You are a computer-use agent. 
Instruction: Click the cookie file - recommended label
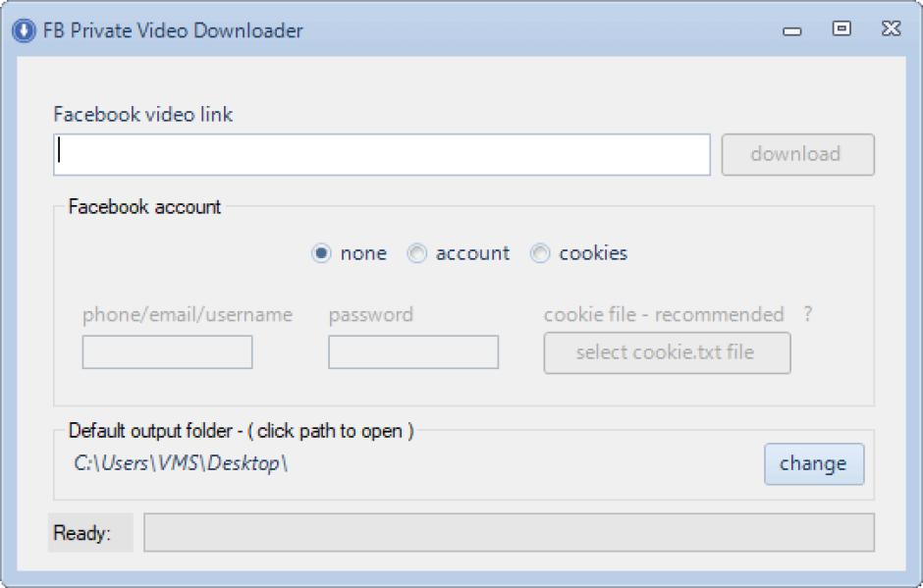[664, 314]
